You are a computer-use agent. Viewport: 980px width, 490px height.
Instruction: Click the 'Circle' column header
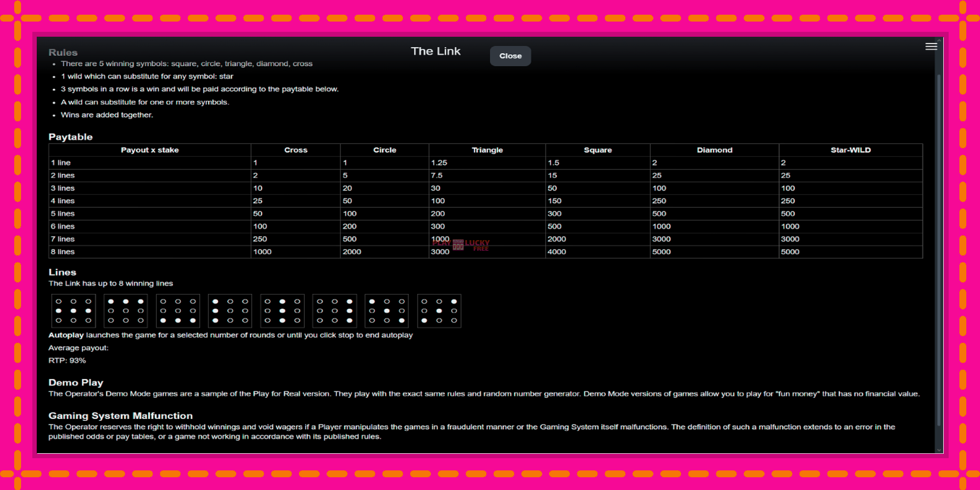pos(385,150)
